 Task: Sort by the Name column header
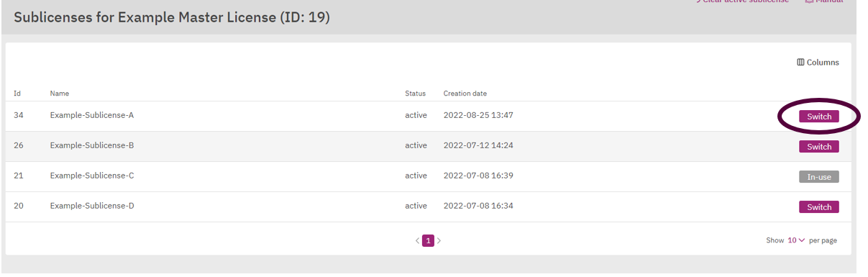click(x=60, y=94)
